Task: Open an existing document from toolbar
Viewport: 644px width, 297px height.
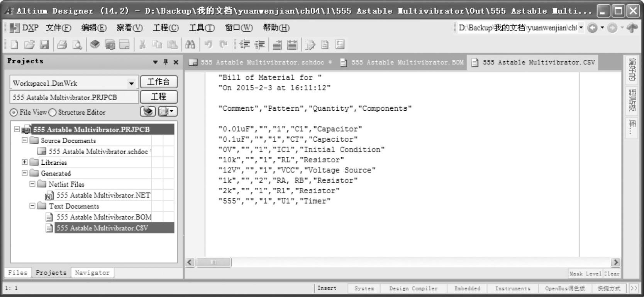Action: pos(29,45)
